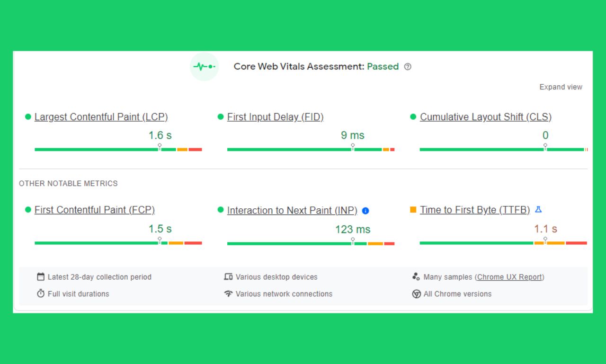606x364 pixels.
Task: Click the Chrome icon beside All Chrome versions
Action: point(417,293)
